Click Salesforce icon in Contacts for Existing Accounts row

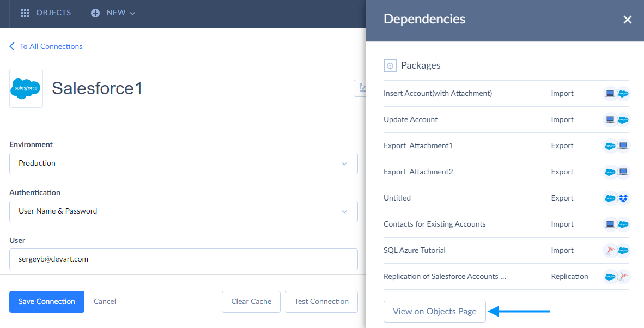click(x=623, y=224)
